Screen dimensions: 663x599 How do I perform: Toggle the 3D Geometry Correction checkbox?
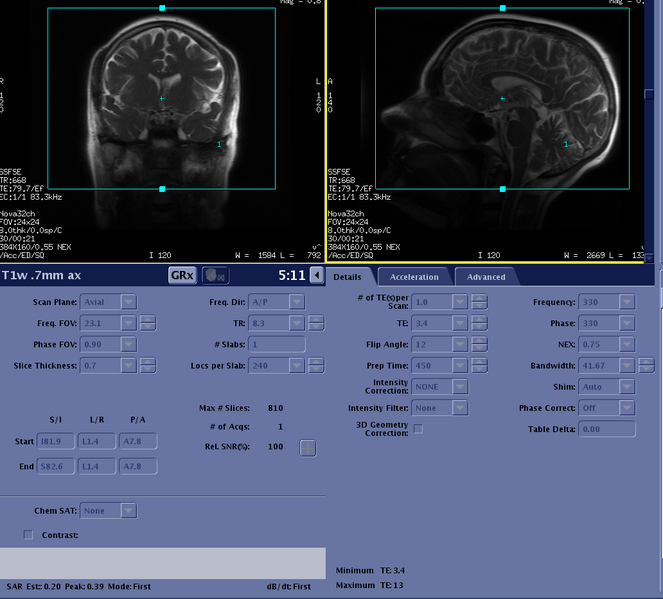(x=418, y=429)
